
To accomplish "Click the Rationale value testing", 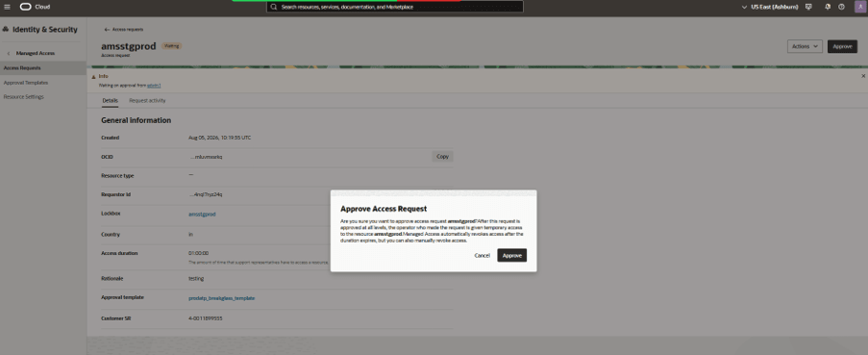I will (x=196, y=279).
